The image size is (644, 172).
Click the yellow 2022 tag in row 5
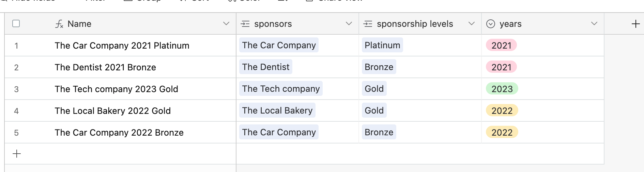502,132
